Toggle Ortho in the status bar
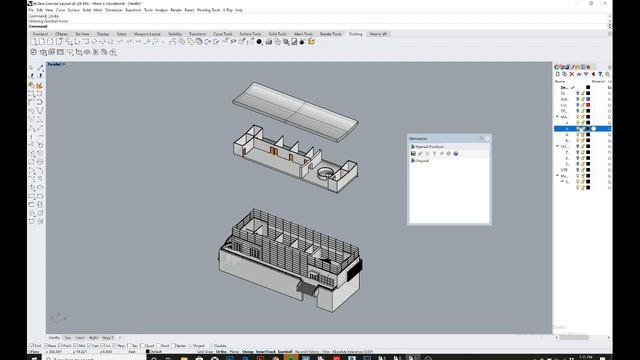 [221, 351]
